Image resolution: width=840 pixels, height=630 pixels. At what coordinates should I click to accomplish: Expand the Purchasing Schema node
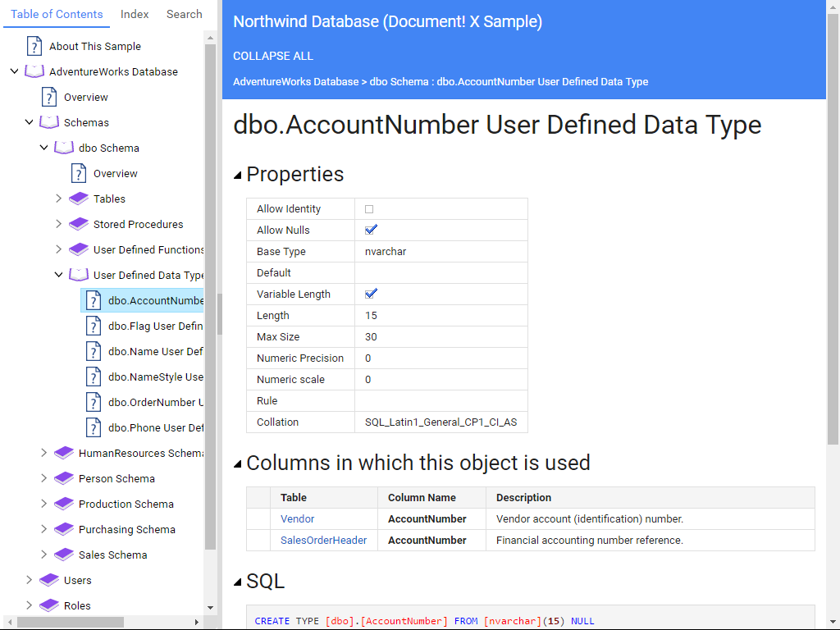tap(44, 529)
